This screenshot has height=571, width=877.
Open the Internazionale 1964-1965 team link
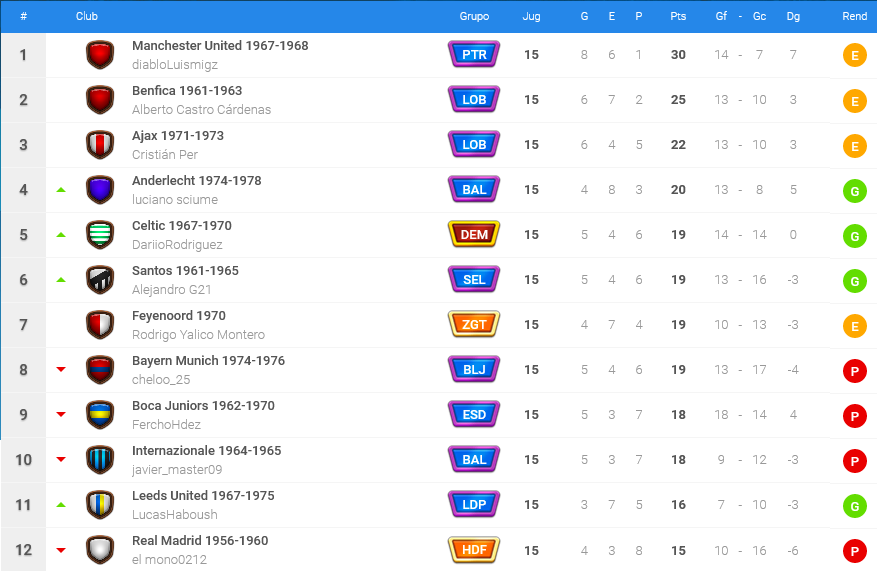[206, 451]
